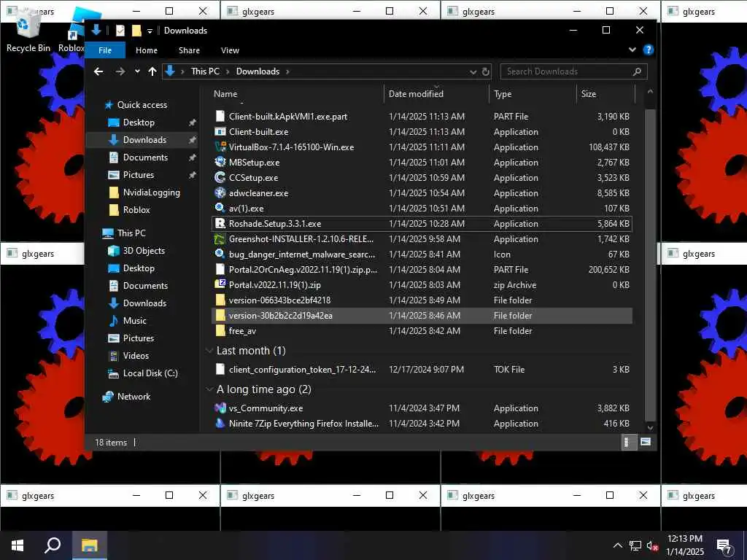Open the Explorer Help question mark icon
Image resolution: width=747 pixels, height=560 pixels.
[648, 50]
